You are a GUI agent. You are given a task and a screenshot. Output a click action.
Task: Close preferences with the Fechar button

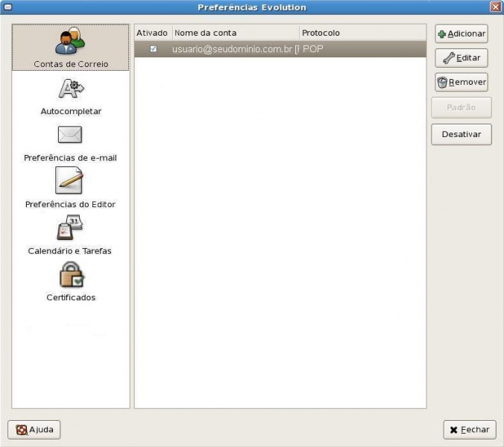pos(470,430)
